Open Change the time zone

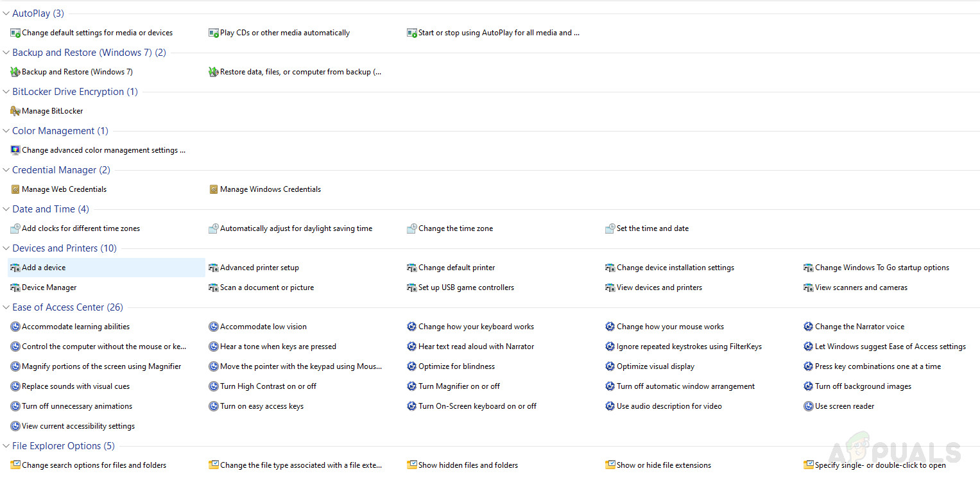coord(456,228)
